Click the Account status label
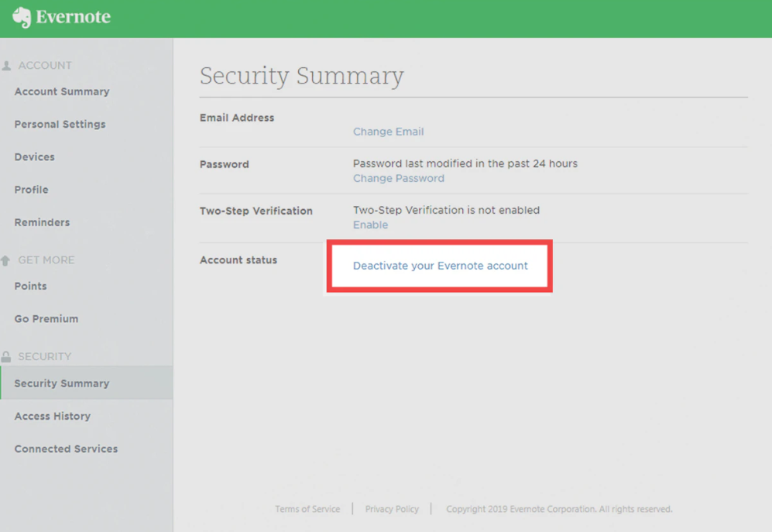 [x=238, y=260]
